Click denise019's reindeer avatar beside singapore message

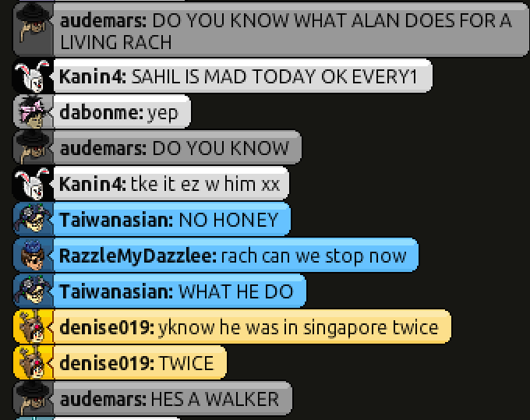pos(33,326)
